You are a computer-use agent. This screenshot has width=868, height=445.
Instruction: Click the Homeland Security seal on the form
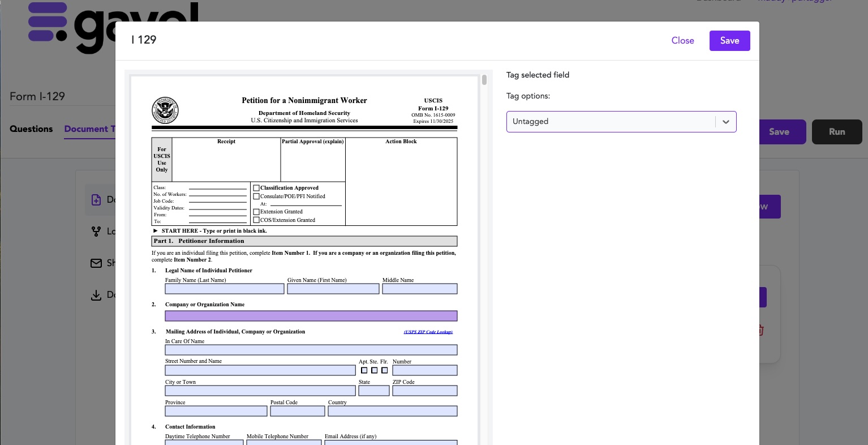[165, 110]
